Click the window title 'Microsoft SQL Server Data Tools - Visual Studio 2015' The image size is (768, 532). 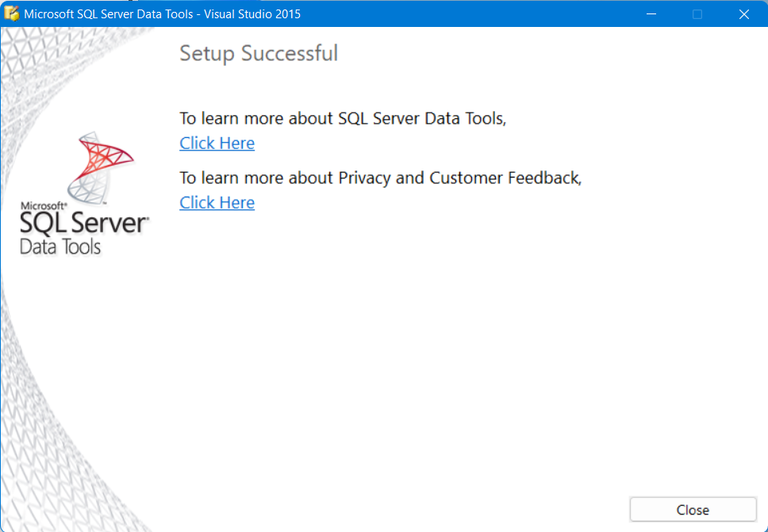pyautogui.click(x=162, y=13)
